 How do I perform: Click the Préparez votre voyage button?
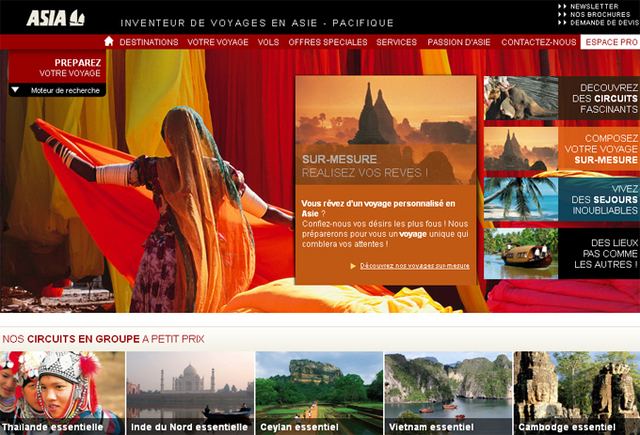(56, 67)
